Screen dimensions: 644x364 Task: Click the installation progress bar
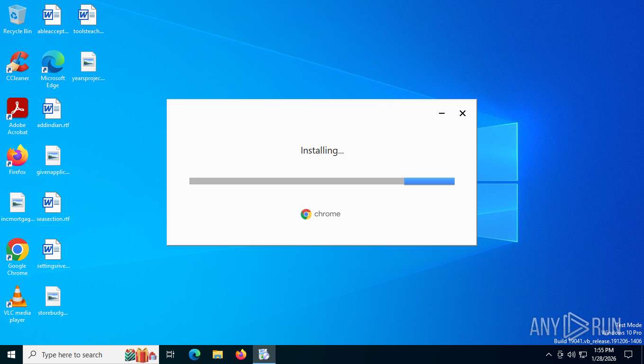click(x=322, y=181)
